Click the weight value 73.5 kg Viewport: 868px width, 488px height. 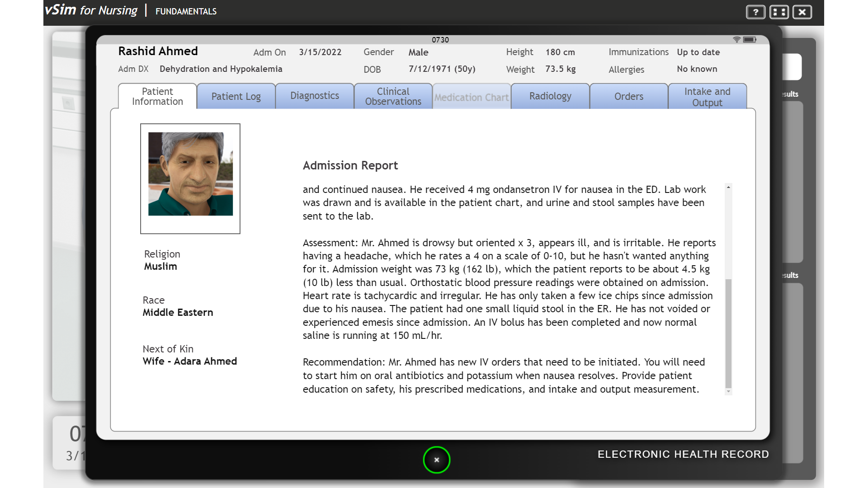pos(561,69)
